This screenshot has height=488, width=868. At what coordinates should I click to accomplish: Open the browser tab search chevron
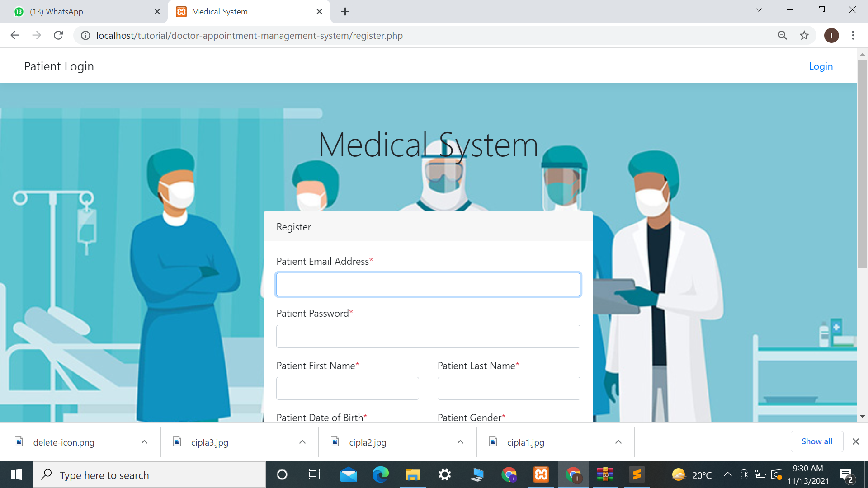pyautogui.click(x=759, y=9)
